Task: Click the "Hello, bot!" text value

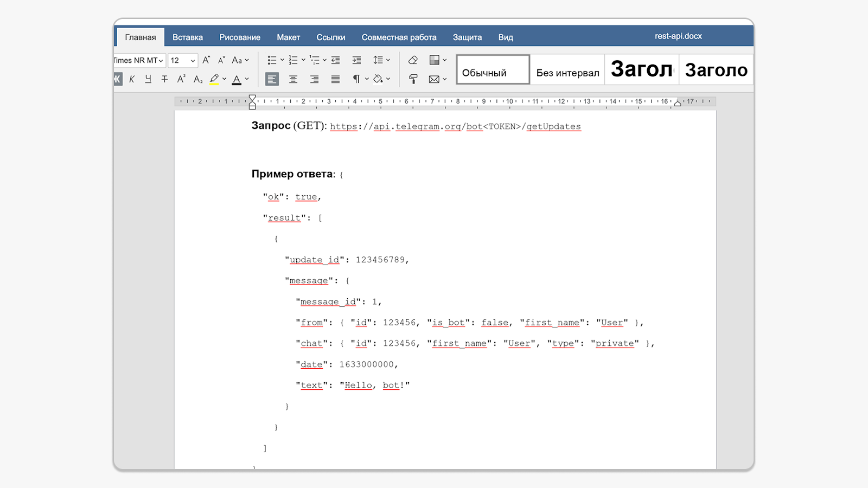Action: (375, 386)
